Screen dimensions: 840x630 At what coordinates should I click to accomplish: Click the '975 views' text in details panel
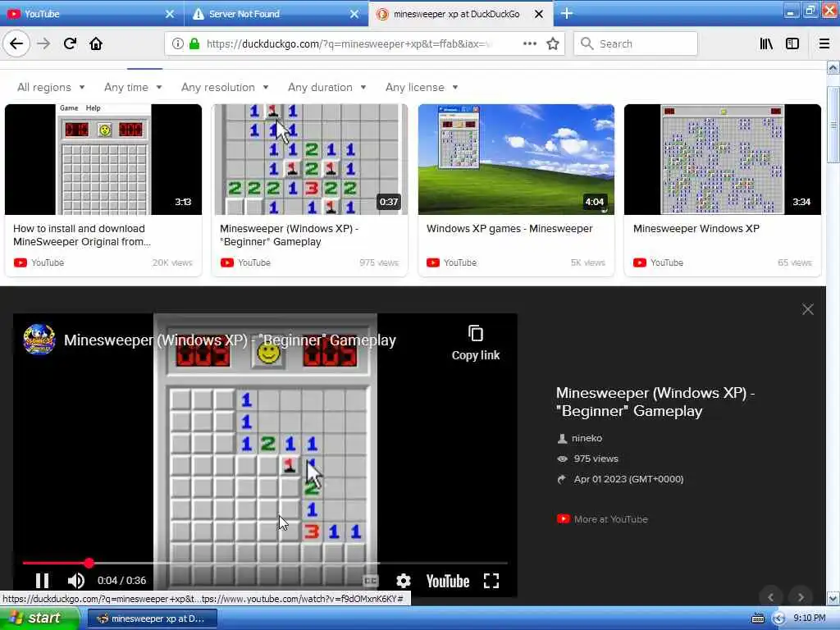click(596, 459)
